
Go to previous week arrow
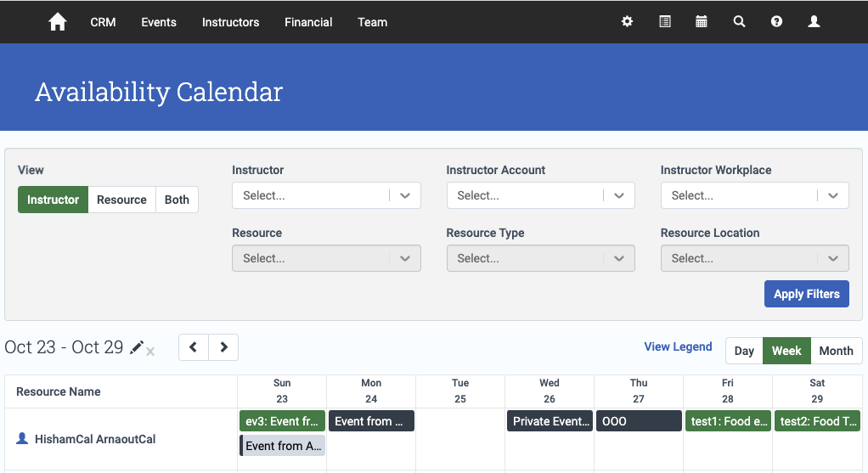click(193, 347)
